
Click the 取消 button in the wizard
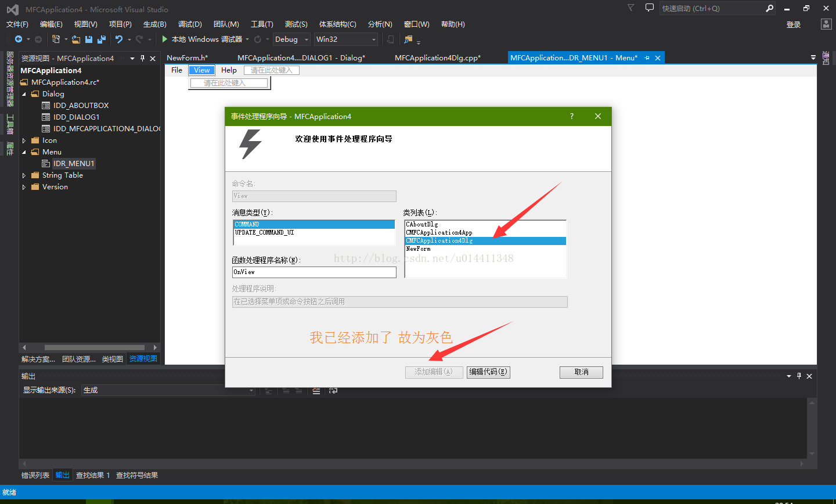581,372
